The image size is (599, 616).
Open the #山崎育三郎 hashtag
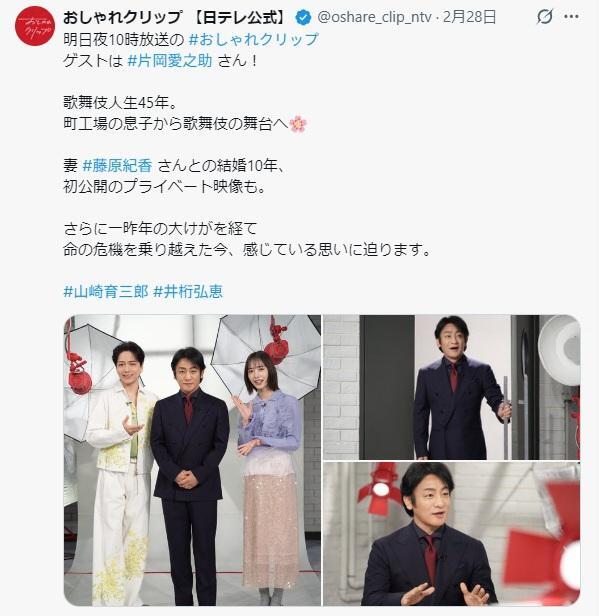(x=106, y=292)
